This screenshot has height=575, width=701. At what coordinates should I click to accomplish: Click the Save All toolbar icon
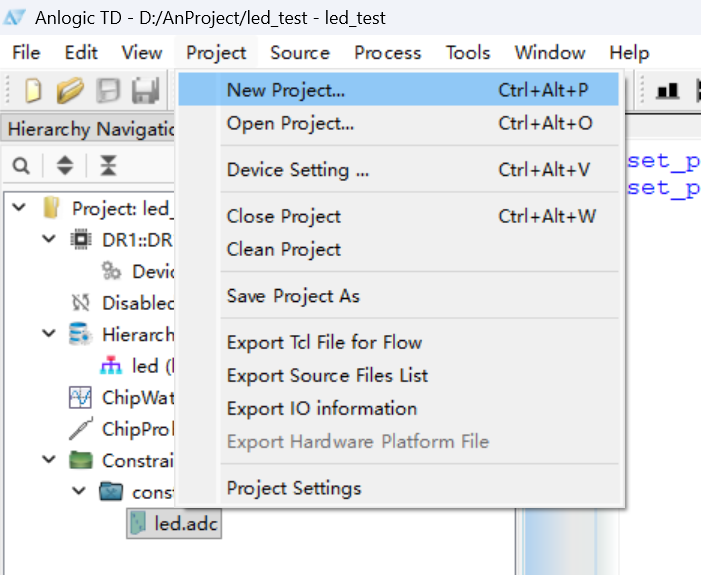coord(146,90)
